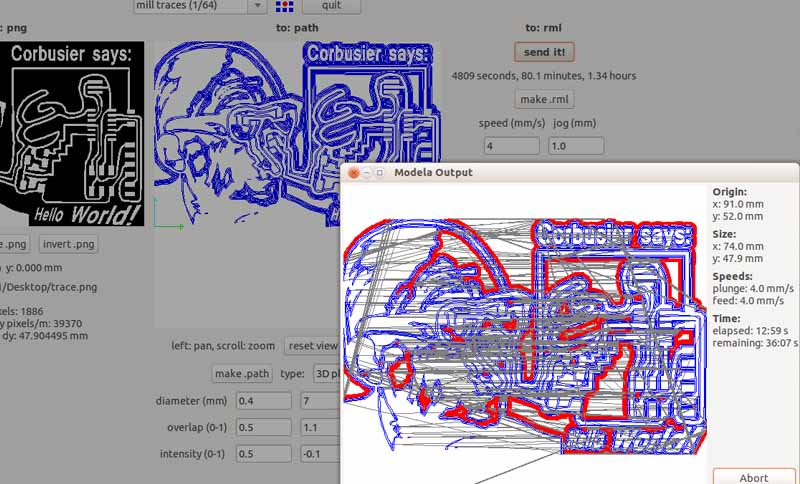This screenshot has width=800, height=484.
Task: Click the send it! button
Action: 544,52
